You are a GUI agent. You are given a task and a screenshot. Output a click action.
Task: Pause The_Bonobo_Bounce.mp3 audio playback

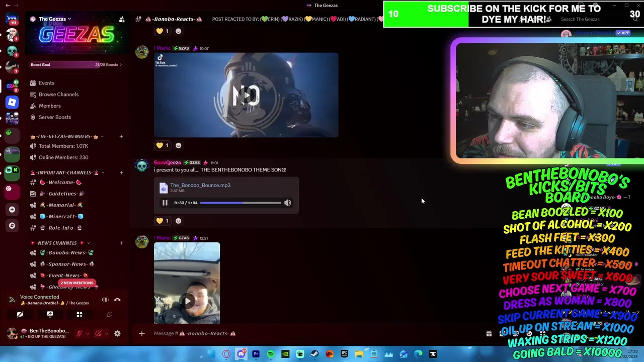tap(165, 203)
